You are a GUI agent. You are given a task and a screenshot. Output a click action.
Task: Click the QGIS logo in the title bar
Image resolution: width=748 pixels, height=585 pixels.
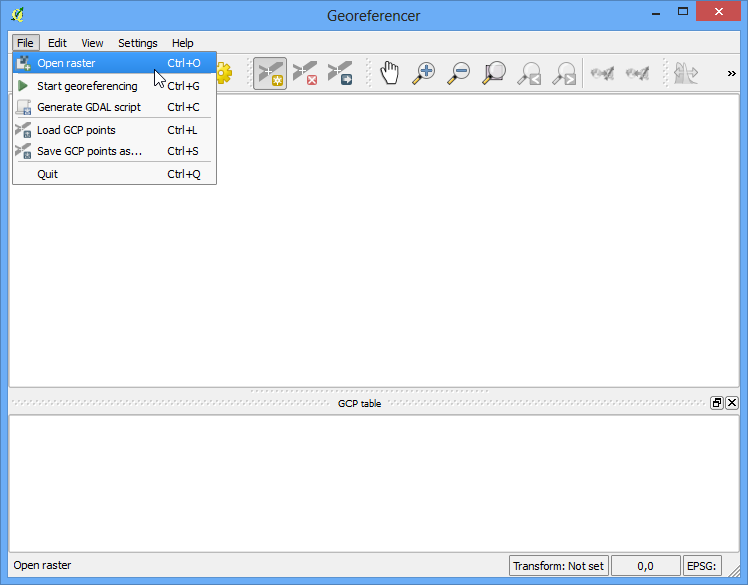coord(18,15)
